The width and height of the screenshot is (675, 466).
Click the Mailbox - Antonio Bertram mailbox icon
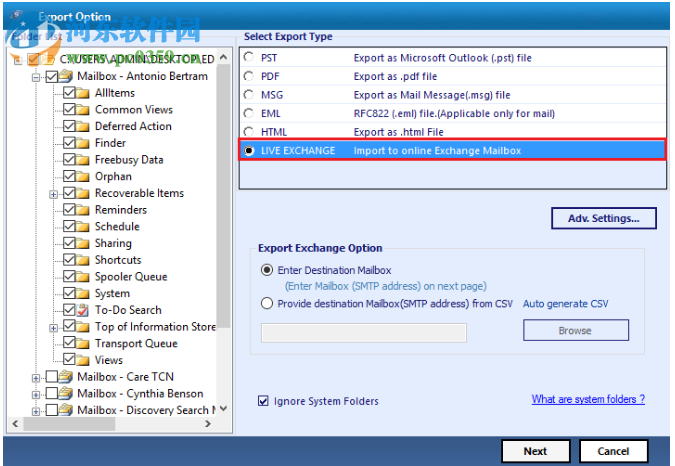tap(66, 76)
